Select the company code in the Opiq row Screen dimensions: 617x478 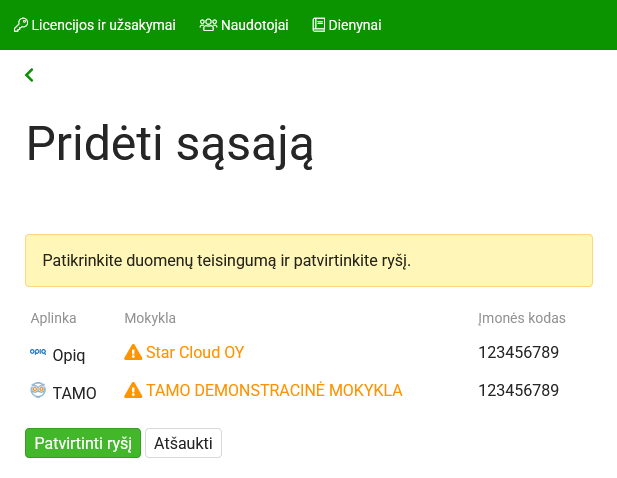pos(518,352)
